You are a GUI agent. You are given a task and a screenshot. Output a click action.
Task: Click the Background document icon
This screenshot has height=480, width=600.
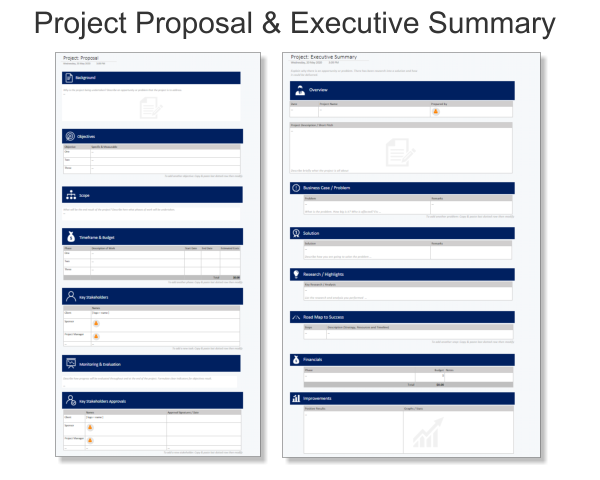pyautogui.click(x=69, y=78)
